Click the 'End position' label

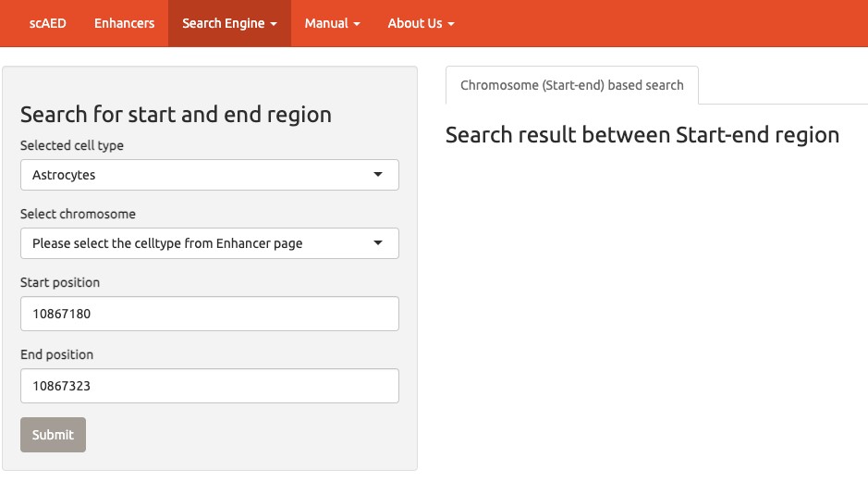(x=56, y=354)
